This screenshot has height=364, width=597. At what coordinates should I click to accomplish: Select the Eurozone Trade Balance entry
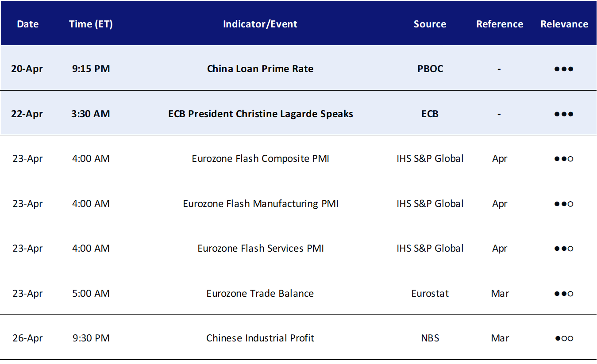coord(260,293)
